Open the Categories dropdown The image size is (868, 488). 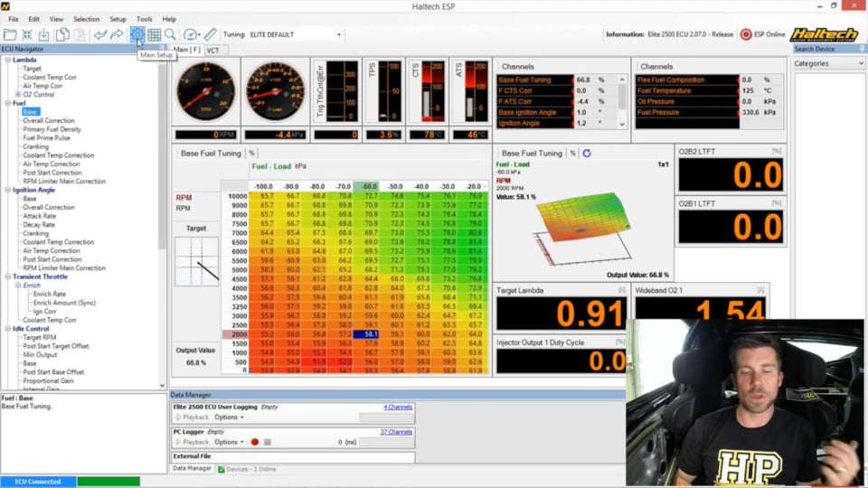[829, 63]
